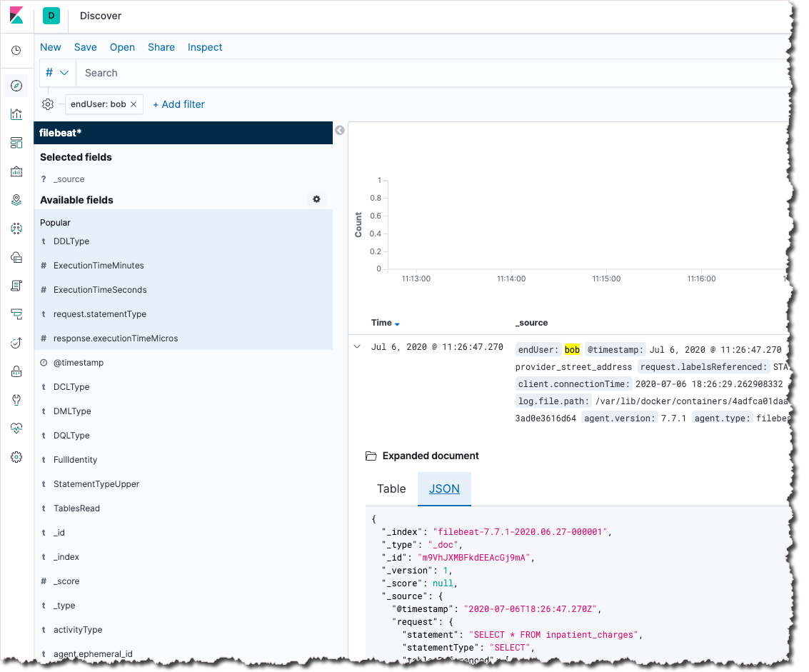
Task: Open filter options gear beside filter pill
Action: coord(48,104)
